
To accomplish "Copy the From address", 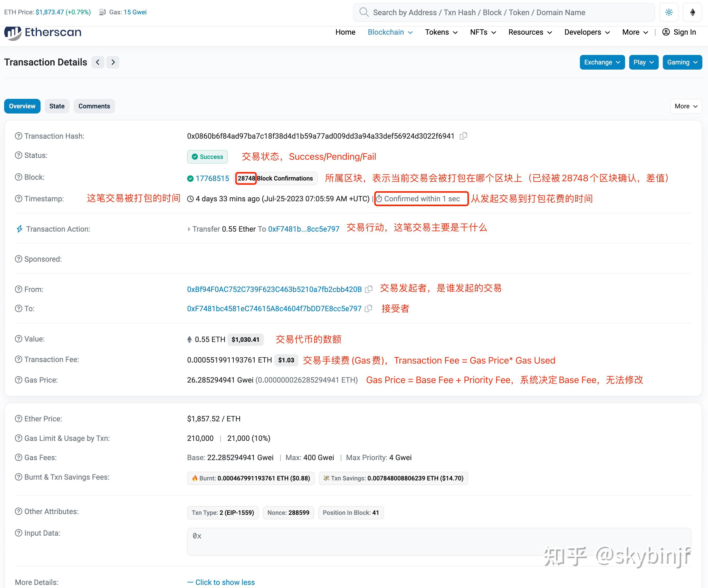I will pyautogui.click(x=369, y=289).
